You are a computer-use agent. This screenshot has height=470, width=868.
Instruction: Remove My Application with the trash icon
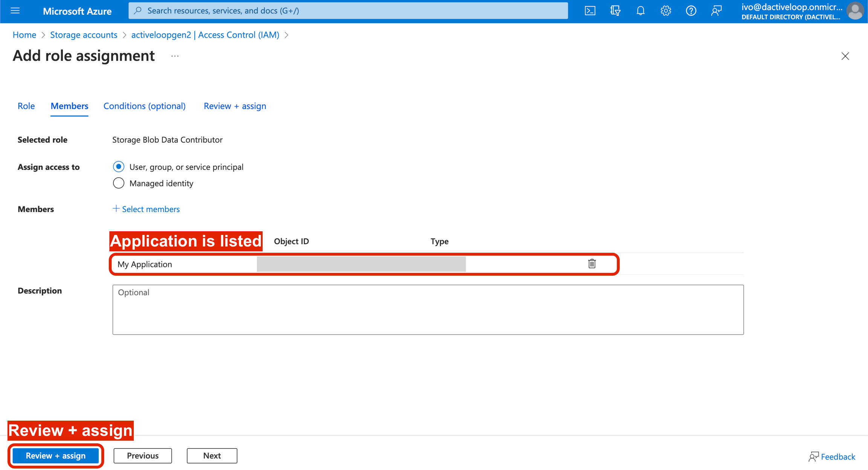pos(592,264)
